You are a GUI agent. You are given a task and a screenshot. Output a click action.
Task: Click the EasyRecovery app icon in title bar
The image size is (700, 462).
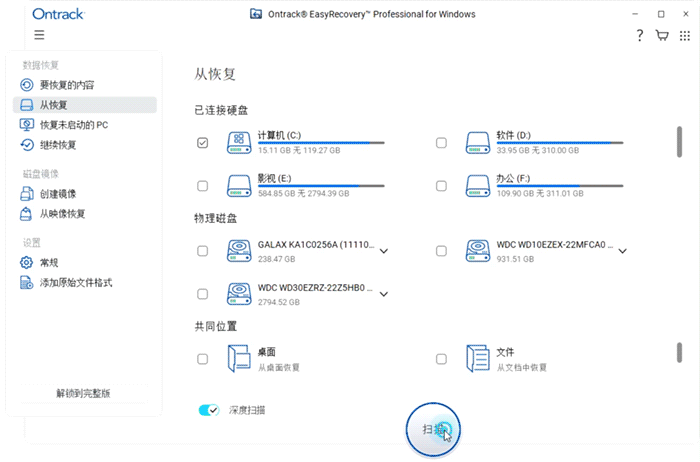coord(256,14)
